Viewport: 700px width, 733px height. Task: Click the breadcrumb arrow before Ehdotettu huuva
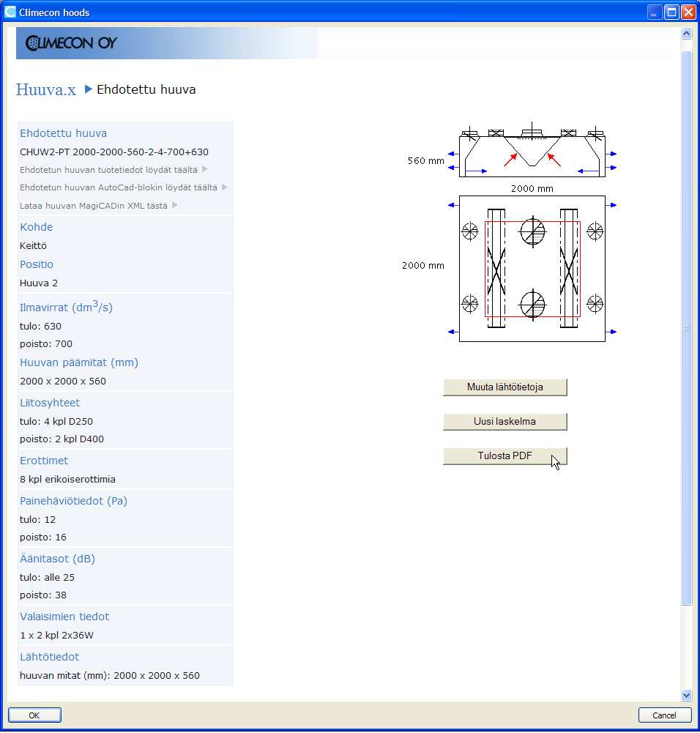point(89,89)
